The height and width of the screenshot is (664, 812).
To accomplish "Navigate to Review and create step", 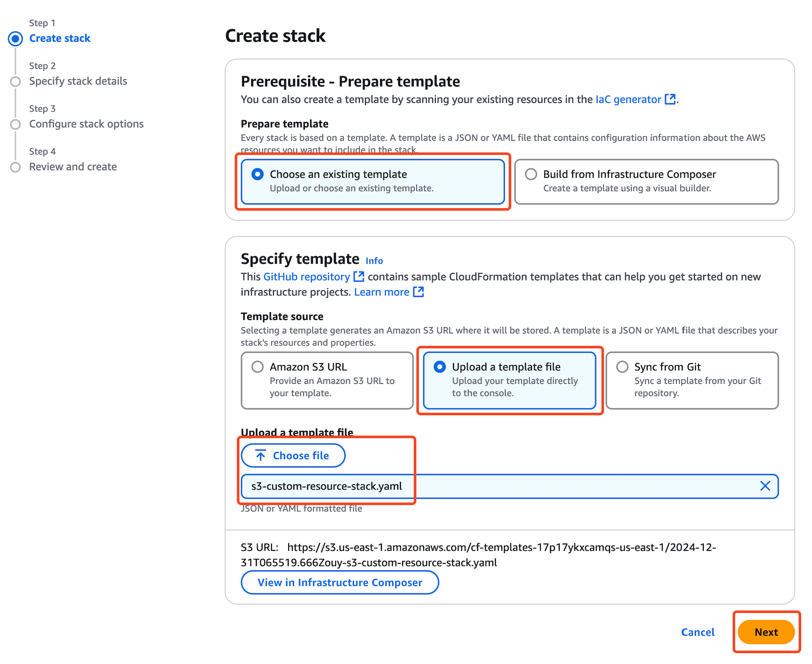I will [73, 167].
